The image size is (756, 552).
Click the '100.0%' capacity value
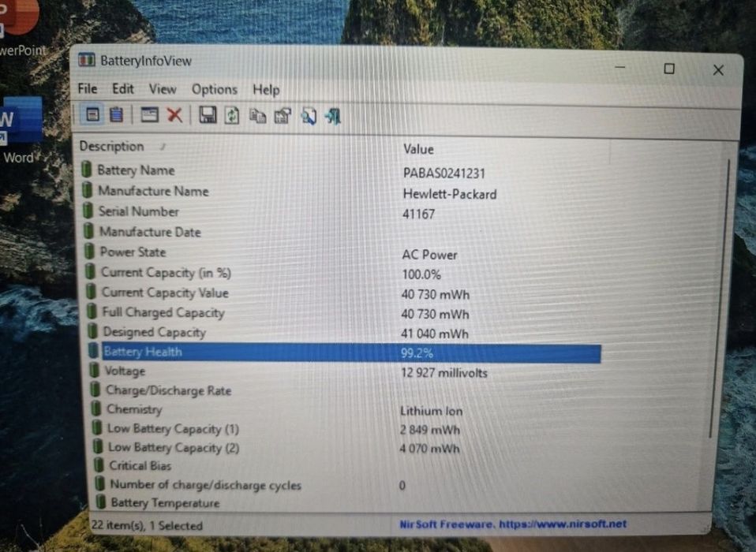(421, 274)
